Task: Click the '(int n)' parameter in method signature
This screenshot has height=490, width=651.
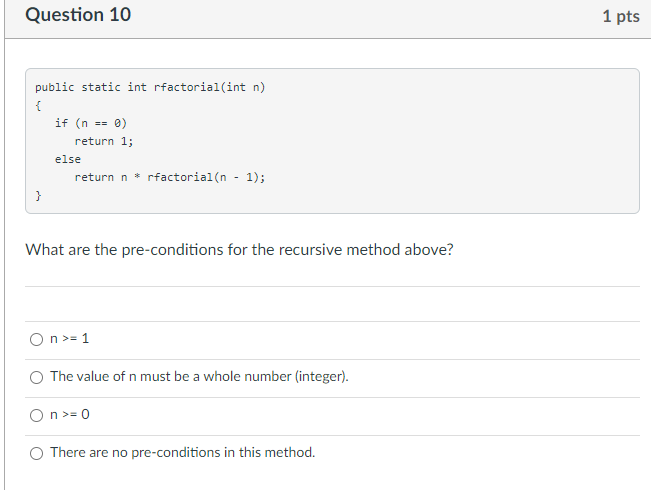Action: click(x=243, y=87)
